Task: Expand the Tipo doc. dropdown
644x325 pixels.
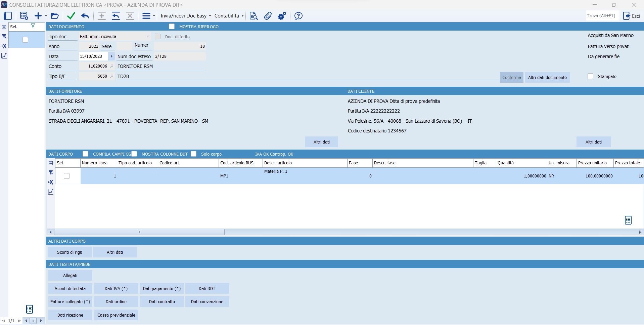Action: point(148,36)
